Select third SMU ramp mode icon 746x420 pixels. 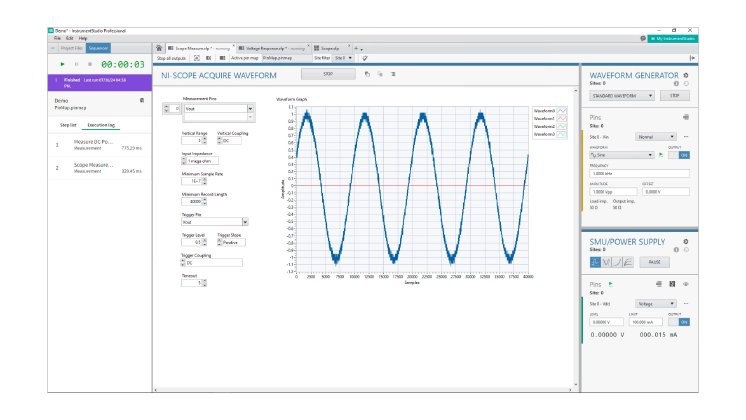[x=617, y=262]
